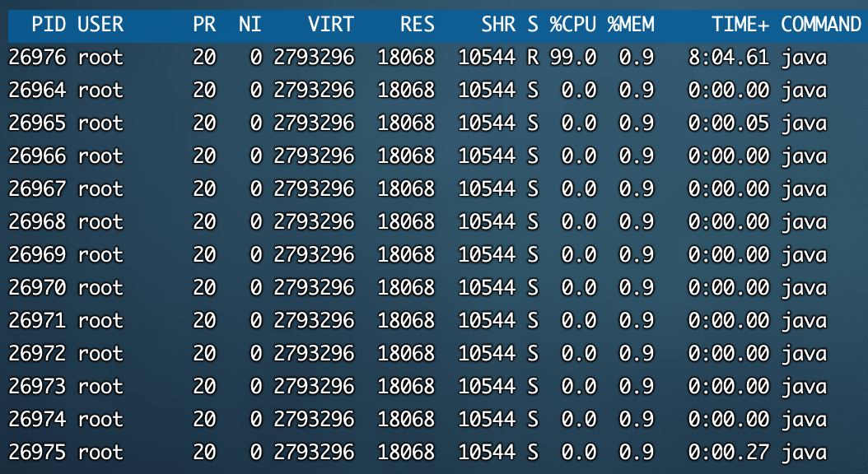Click the 8:04.61 time value

click(x=729, y=57)
